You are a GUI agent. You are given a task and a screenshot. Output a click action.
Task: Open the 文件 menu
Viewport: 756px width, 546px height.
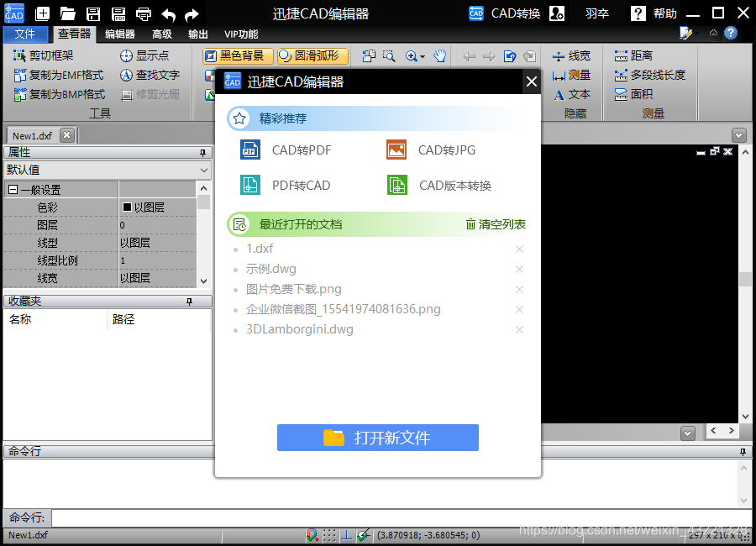click(25, 34)
